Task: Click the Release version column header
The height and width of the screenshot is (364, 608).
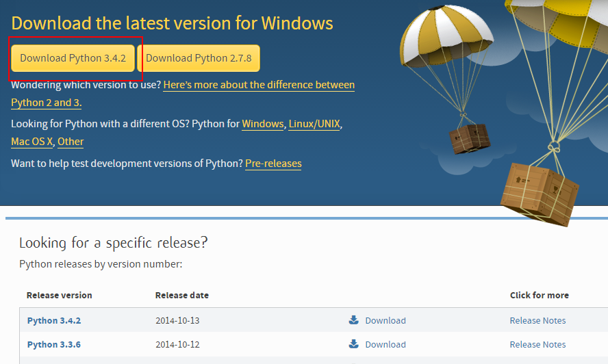Action: coord(60,296)
